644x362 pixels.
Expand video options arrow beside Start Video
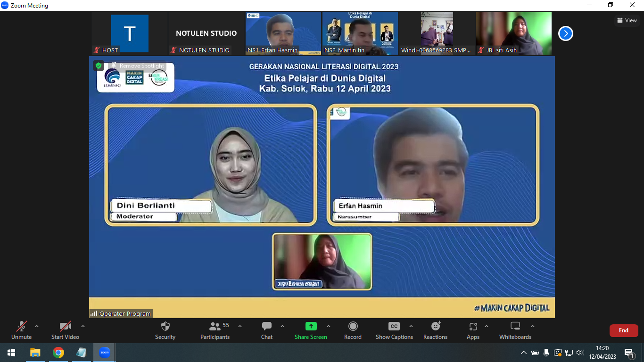point(83,326)
